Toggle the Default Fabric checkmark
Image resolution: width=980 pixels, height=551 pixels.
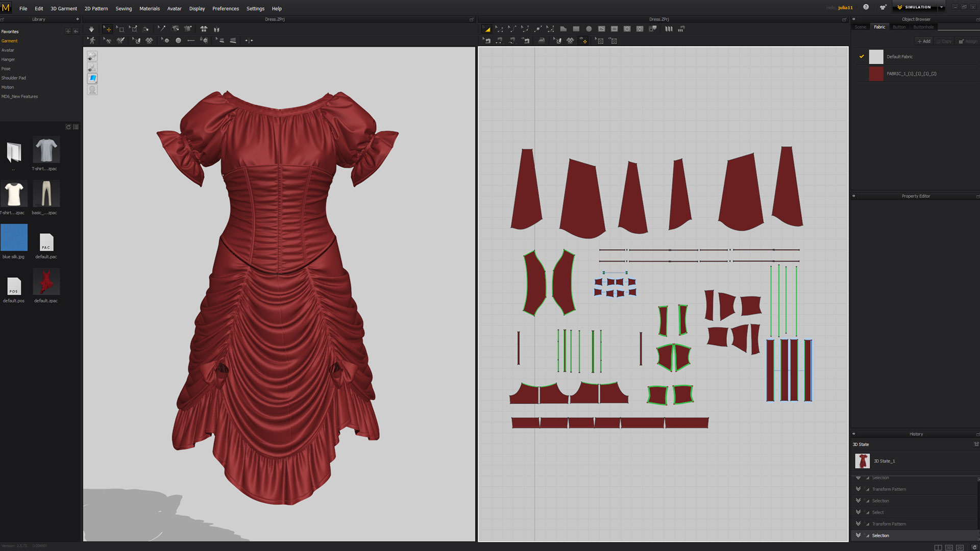pos(862,57)
